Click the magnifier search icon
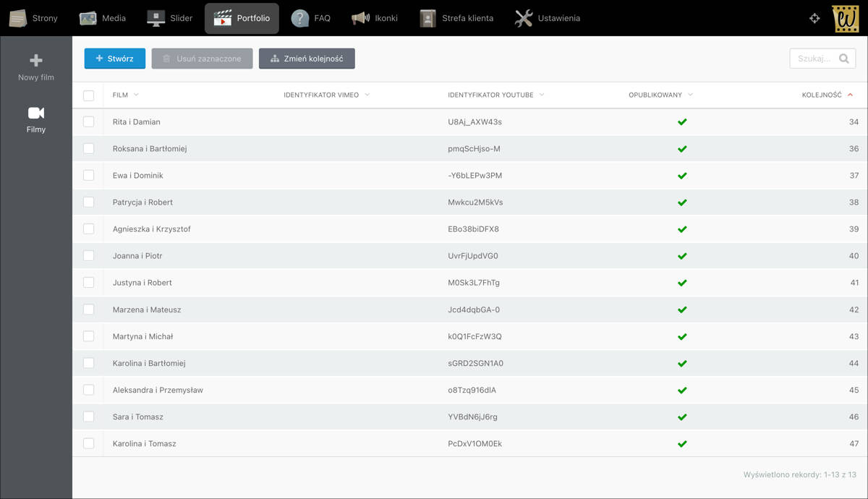Viewport: 868px width, 499px height. pos(844,59)
